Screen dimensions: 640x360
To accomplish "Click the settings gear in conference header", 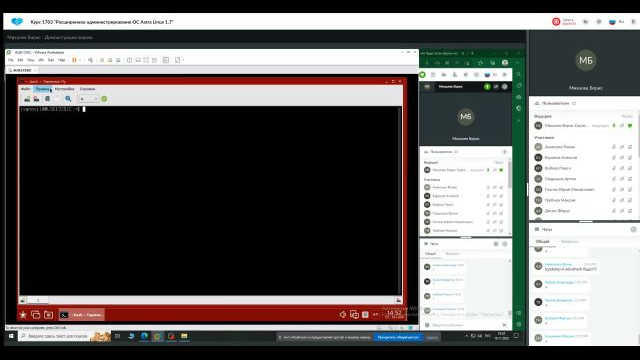I will pos(599,22).
